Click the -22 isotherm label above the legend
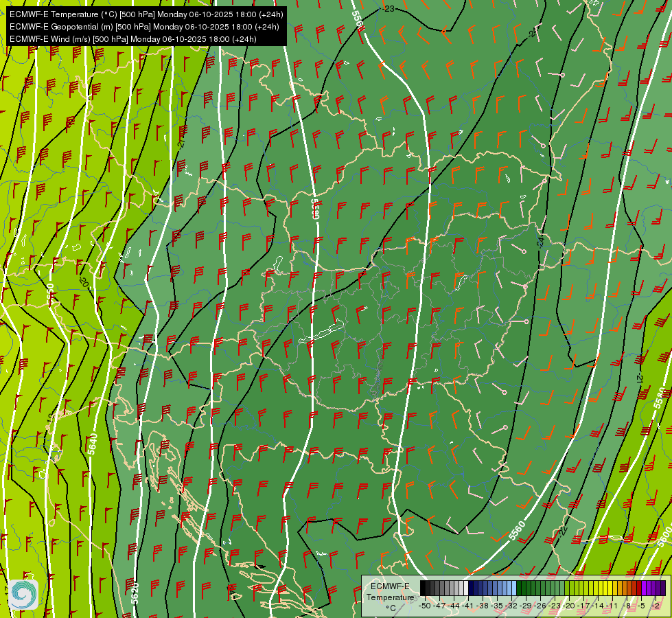Viewport: 672px width, 618px height. coord(563,531)
